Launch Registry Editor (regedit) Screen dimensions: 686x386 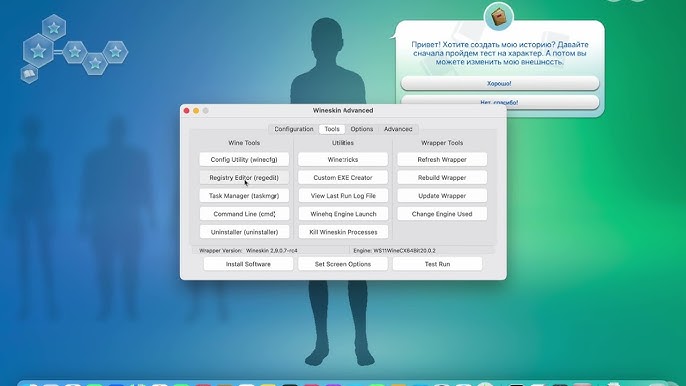point(244,178)
